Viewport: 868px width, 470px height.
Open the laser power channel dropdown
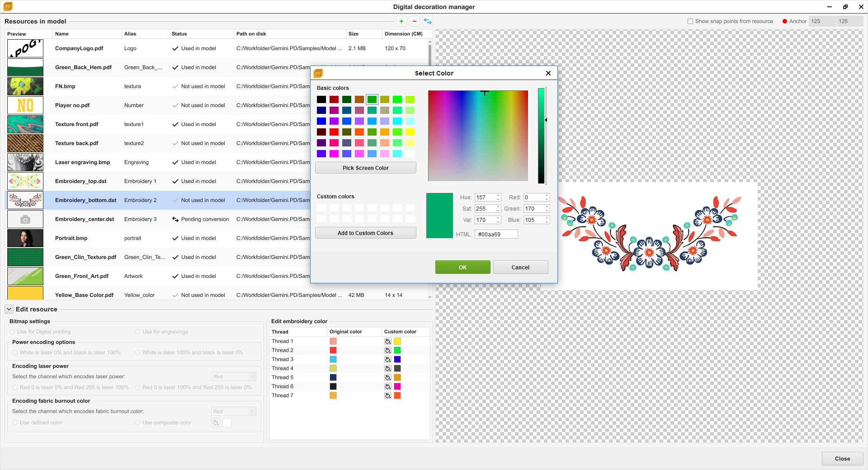pyautogui.click(x=233, y=376)
